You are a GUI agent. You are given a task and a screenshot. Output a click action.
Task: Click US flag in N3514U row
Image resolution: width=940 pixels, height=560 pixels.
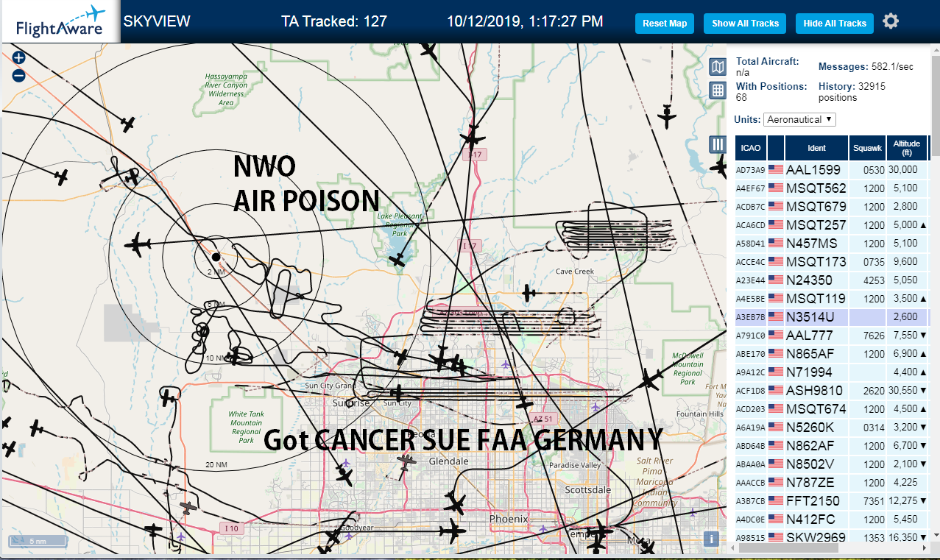[776, 317]
